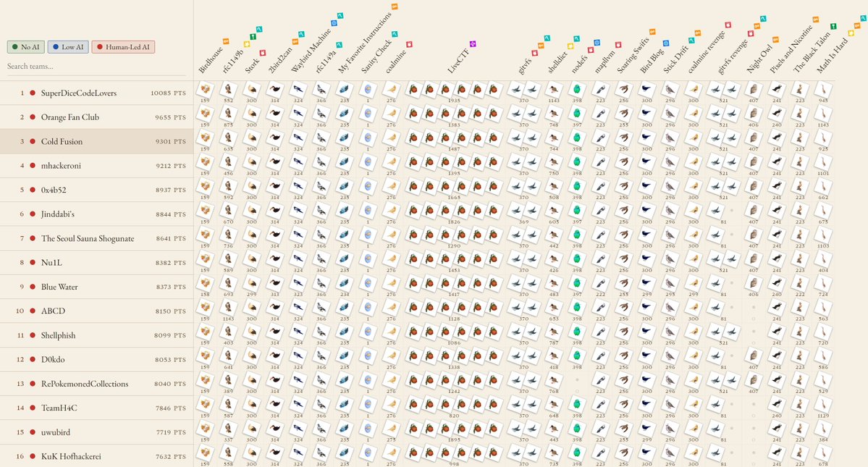Select the Shellphish team name

[58, 335]
